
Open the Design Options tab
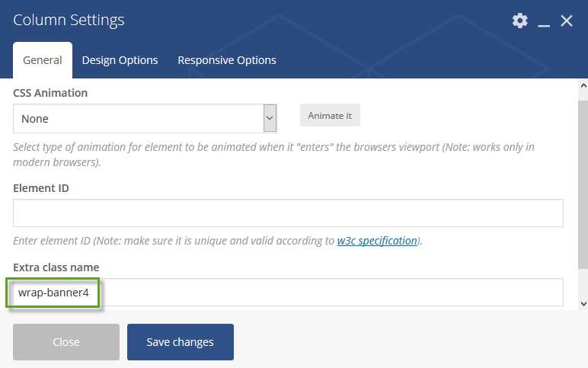click(x=120, y=60)
